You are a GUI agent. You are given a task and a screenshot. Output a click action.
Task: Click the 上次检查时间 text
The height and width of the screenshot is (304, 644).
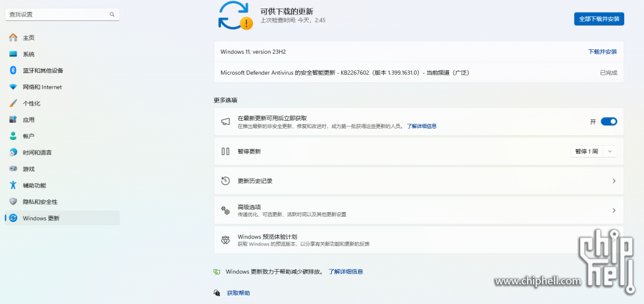[x=293, y=20]
